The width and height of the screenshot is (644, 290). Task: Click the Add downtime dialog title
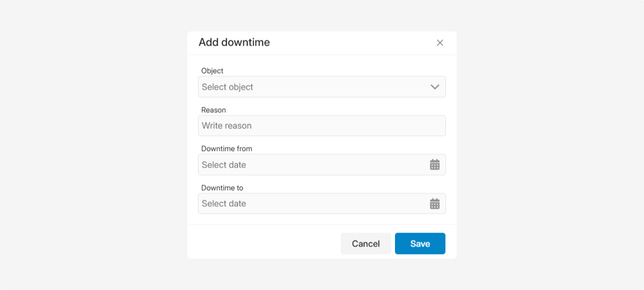click(234, 42)
